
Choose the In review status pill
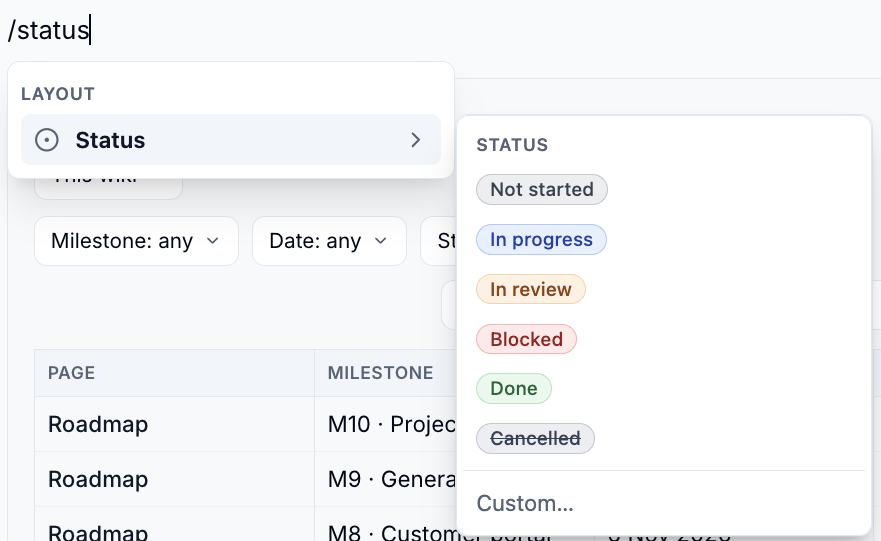coord(531,289)
